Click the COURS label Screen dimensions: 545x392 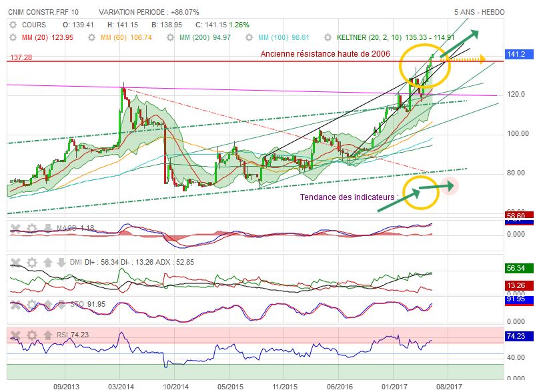(x=34, y=25)
